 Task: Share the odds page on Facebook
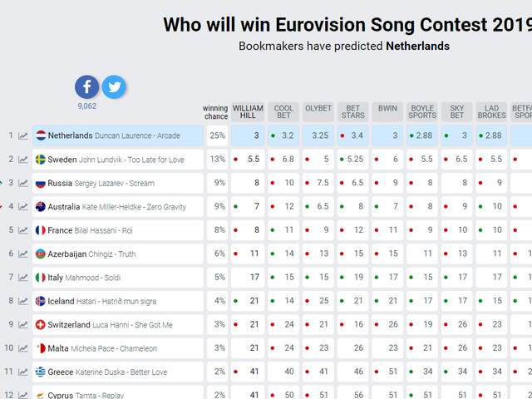[86, 86]
